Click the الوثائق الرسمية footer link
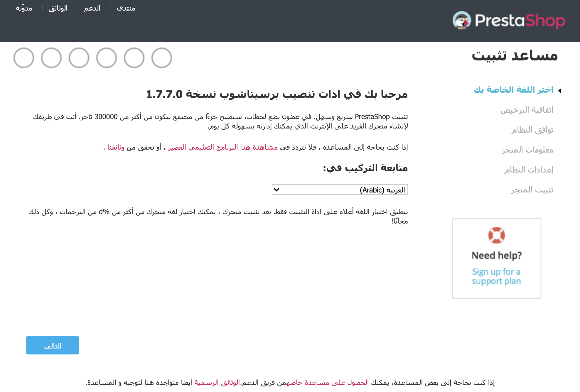Screen dimensions: 580x392 (x=217, y=383)
